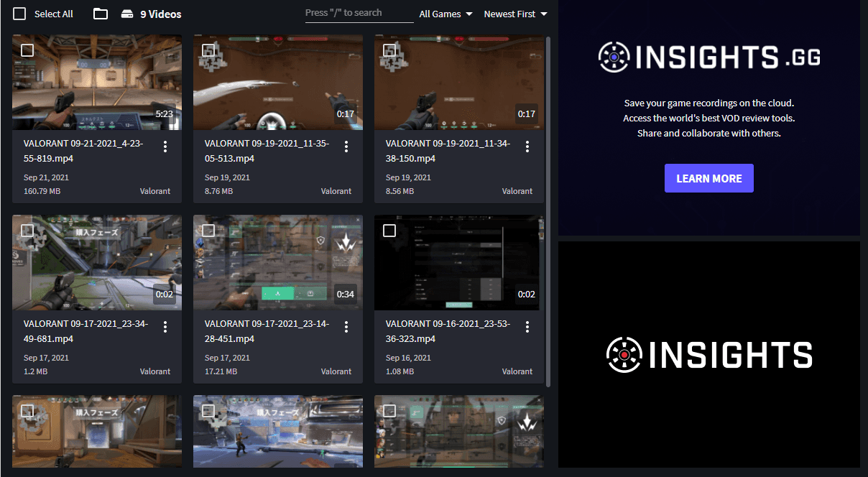Open options menu for VALORANT 09-17-2021_23-14-28-451.mp4
Image resolution: width=868 pixels, height=477 pixels.
coord(346,327)
